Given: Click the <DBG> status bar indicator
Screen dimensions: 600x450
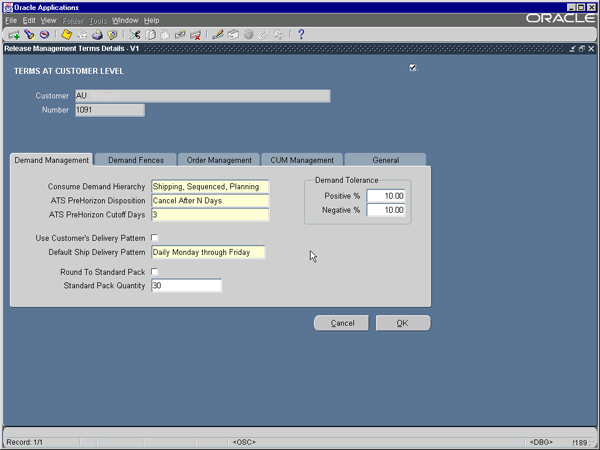Looking at the screenshot, I should click(x=541, y=442).
